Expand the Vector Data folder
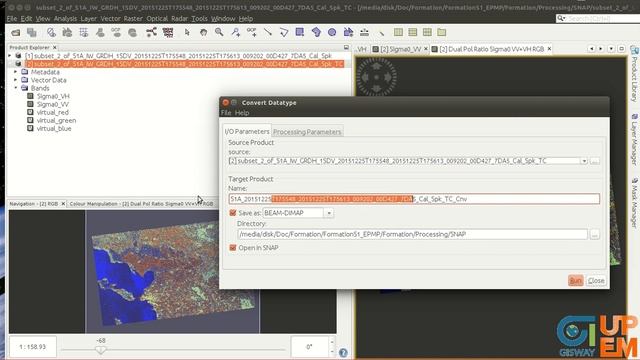 (16, 80)
